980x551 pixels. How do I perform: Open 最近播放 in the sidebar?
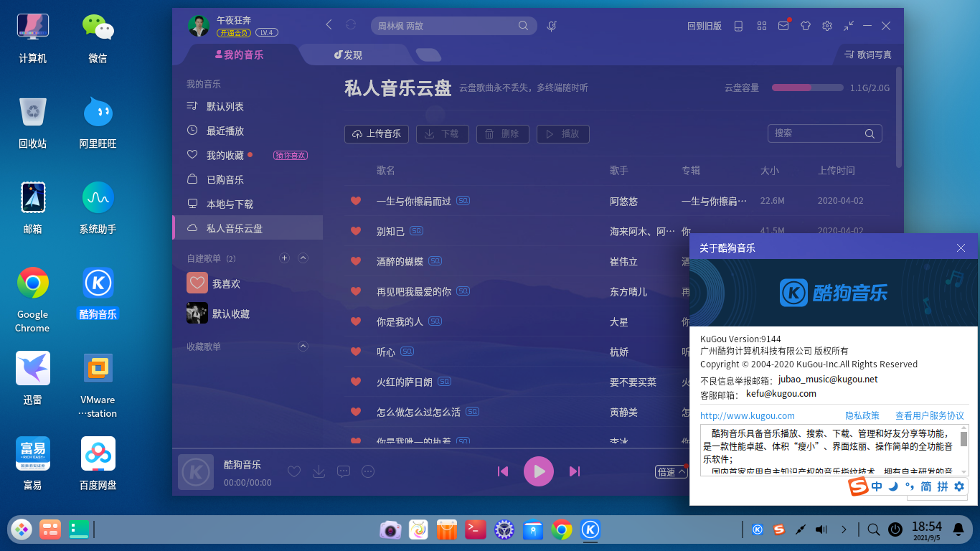[248, 131]
